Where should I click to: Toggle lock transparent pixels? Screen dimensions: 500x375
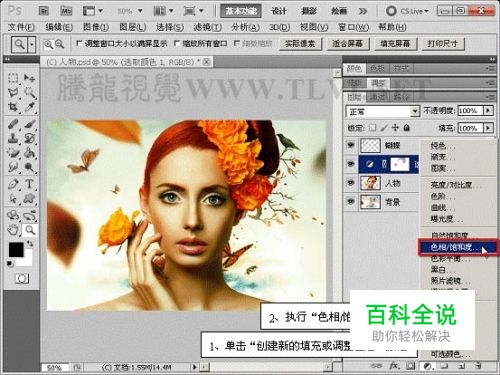coord(373,128)
